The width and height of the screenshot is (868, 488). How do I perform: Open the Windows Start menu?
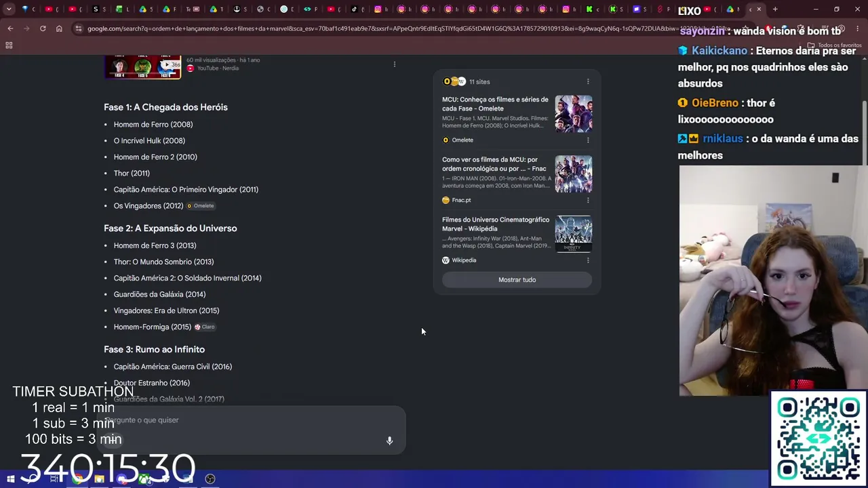pos(11,479)
